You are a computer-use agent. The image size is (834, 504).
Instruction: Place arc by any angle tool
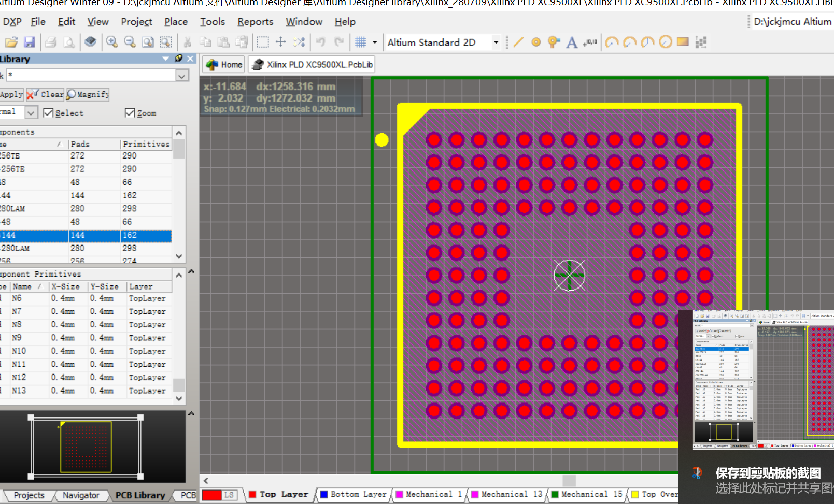point(648,42)
